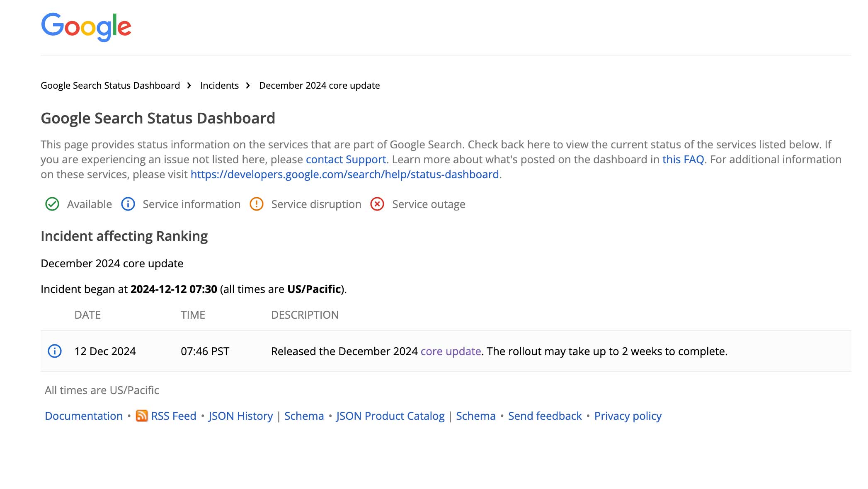Screen dimensions: 868x489
Task: Click the 2024-12-12 07:30 incident start time
Action: click(x=174, y=289)
